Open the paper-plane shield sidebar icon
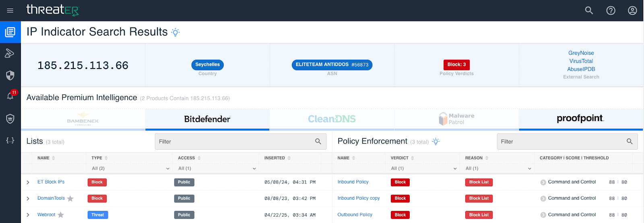The image size is (644, 223). (10, 53)
